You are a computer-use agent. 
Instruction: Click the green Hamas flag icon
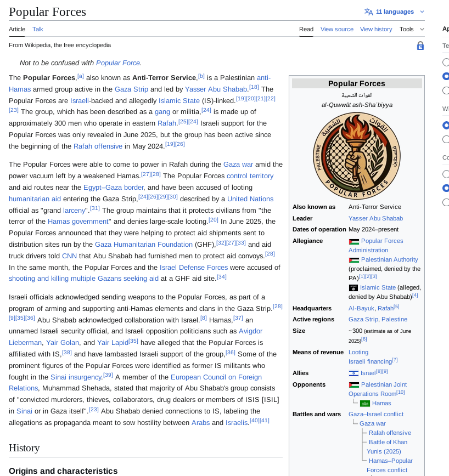[x=364, y=404]
